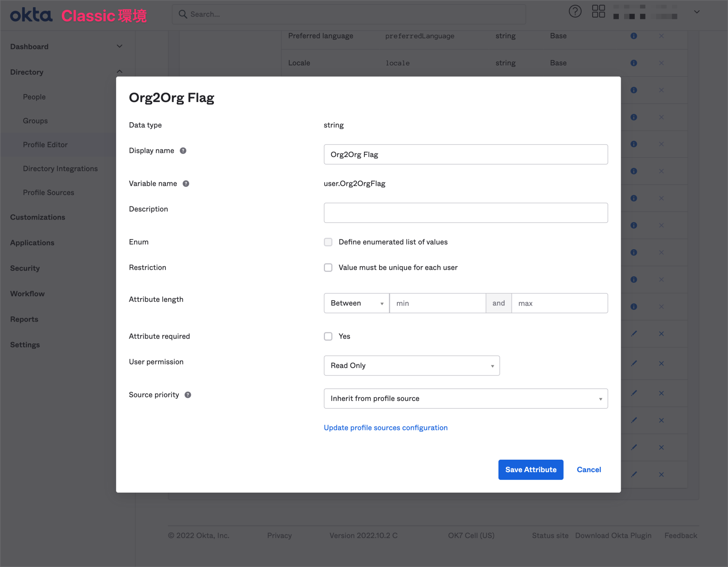728x567 pixels.
Task: Collapse the Directory section in the sidebar
Action: click(119, 71)
